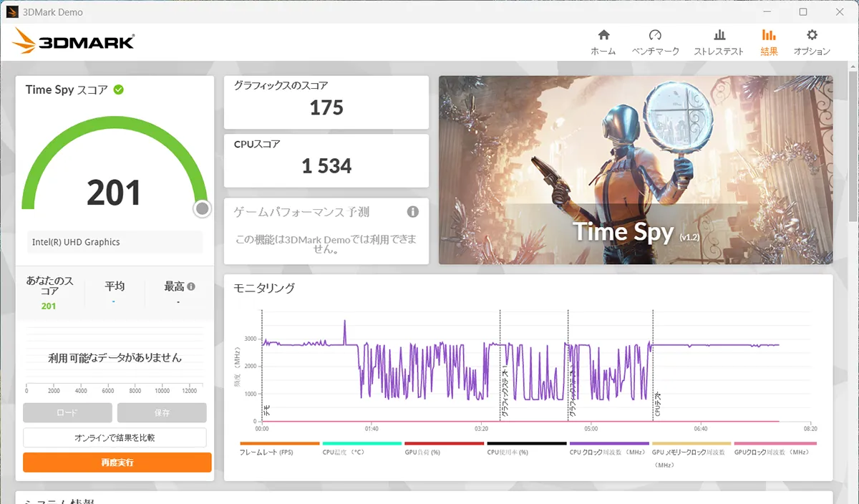Close the 3DMark Demo window
This screenshot has height=504, width=859.
click(839, 12)
